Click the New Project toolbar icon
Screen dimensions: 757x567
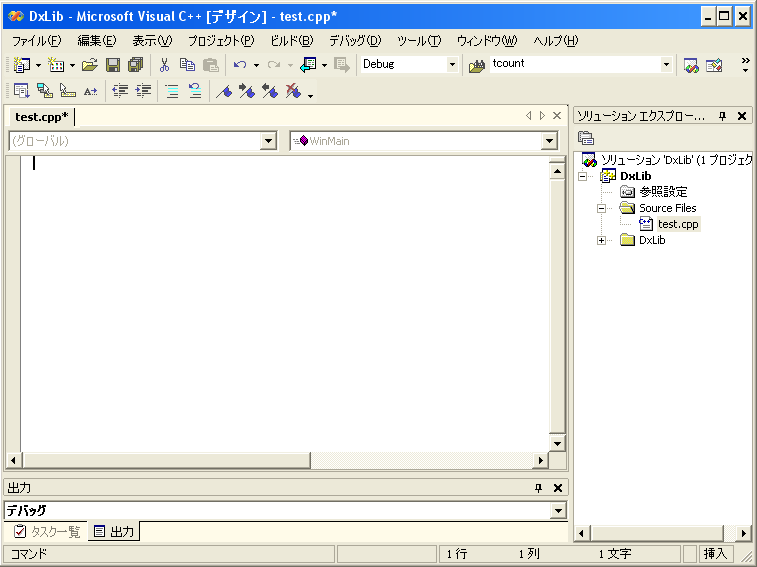[x=21, y=64]
